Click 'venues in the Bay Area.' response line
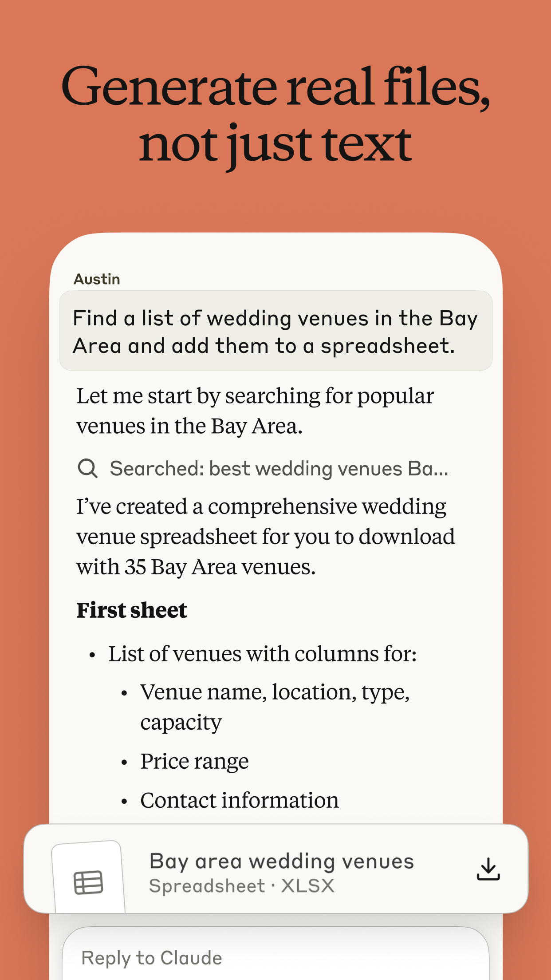The image size is (551, 980). pyautogui.click(x=189, y=426)
